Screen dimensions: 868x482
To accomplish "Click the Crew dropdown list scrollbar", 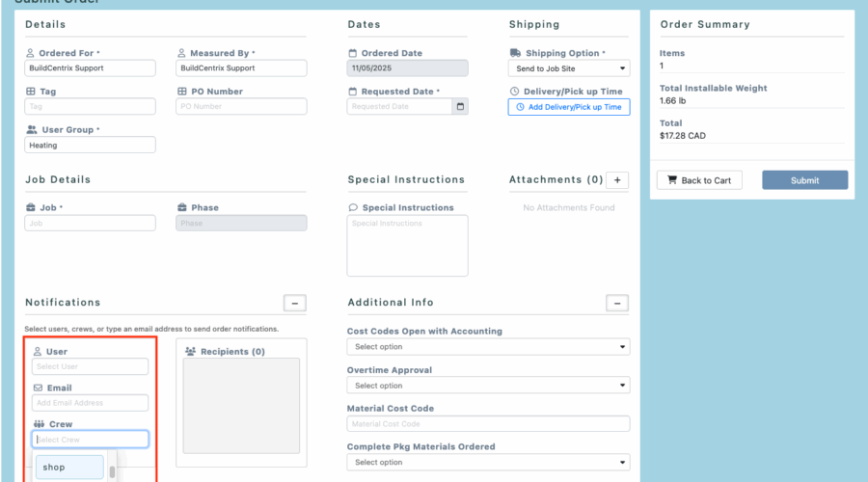I will click(113, 471).
